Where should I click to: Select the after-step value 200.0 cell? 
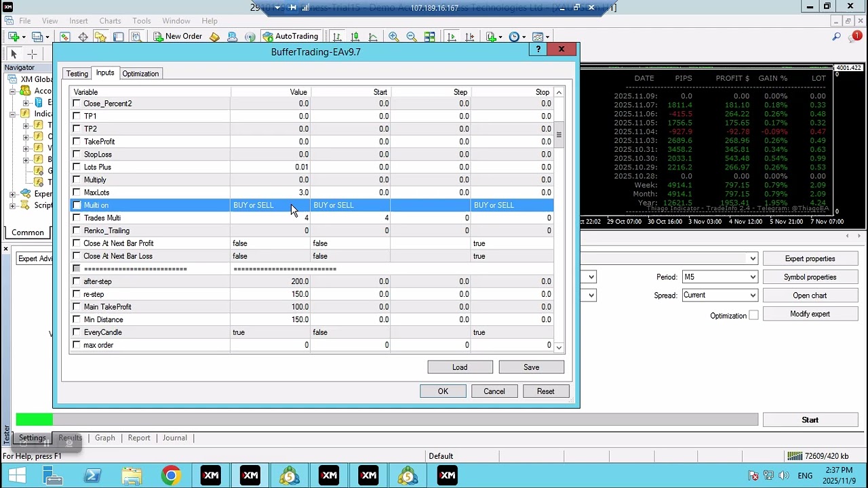[x=270, y=281]
